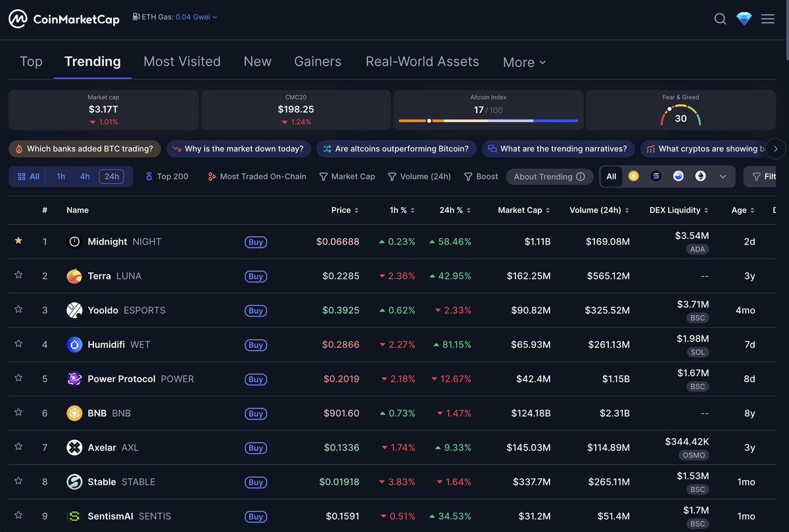Screen dimensions: 789x532
Task: Open the Altcoin Index slider card
Action: point(489,110)
